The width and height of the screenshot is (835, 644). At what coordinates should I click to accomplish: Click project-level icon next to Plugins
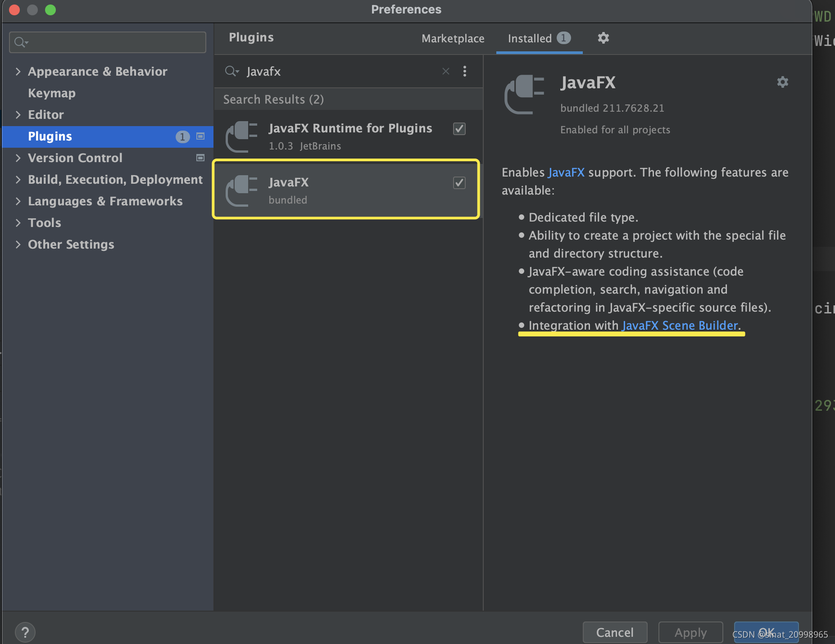pyautogui.click(x=200, y=136)
